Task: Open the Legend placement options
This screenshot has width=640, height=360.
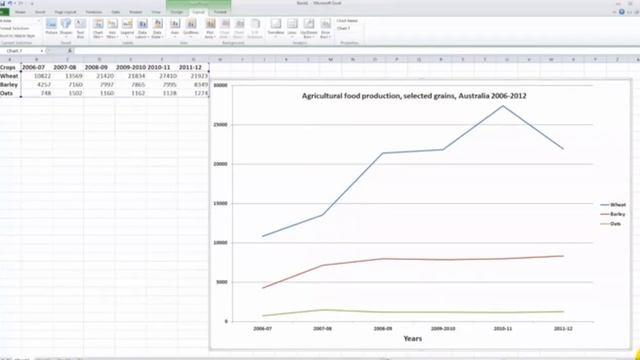Action: pos(127,28)
